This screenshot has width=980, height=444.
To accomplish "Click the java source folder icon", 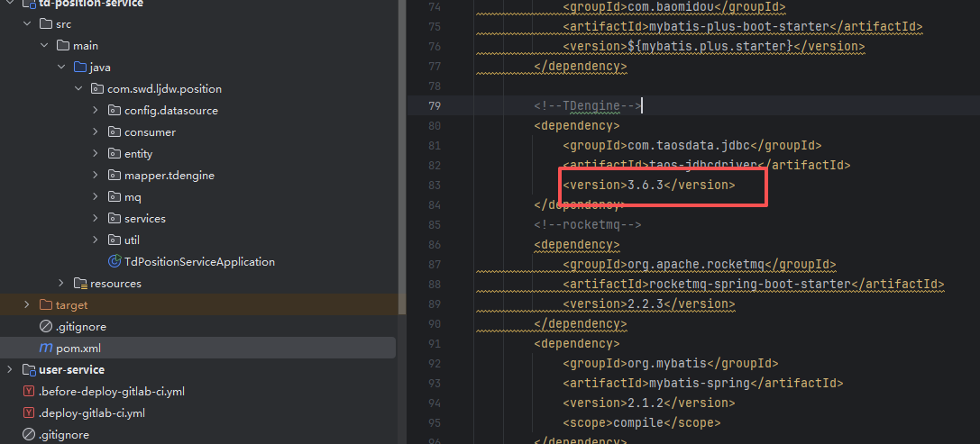I will (79, 68).
